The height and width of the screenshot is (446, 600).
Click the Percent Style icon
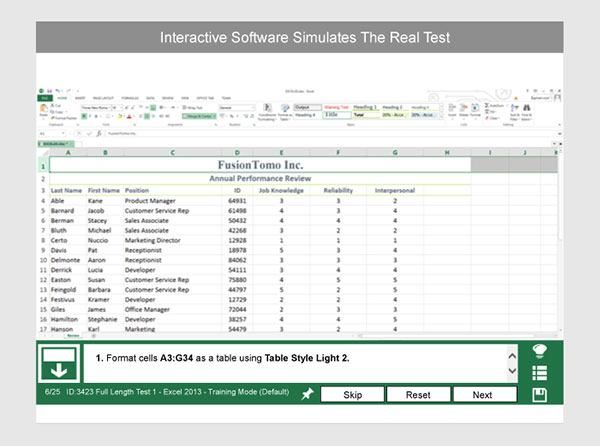pos(232,116)
